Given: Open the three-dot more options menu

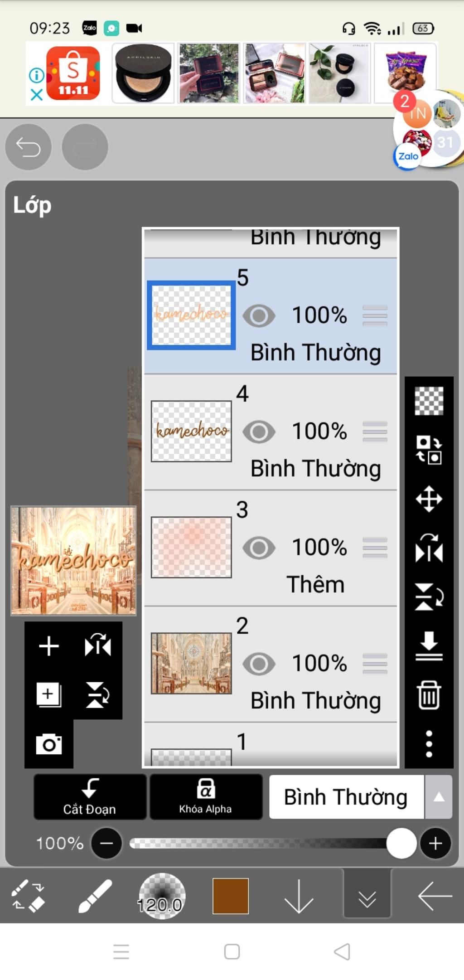Looking at the screenshot, I should [429, 744].
